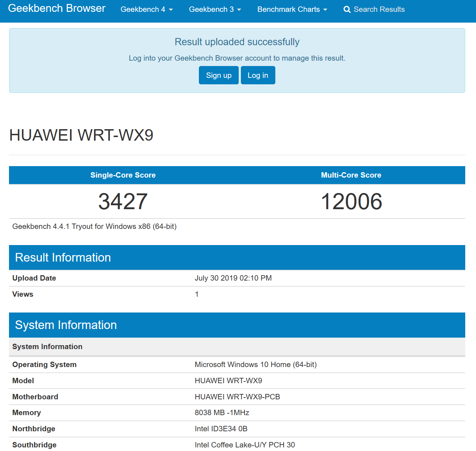Select Microsoft Windows 10 Home (64-bit) value
476x451 pixels.
click(x=256, y=365)
